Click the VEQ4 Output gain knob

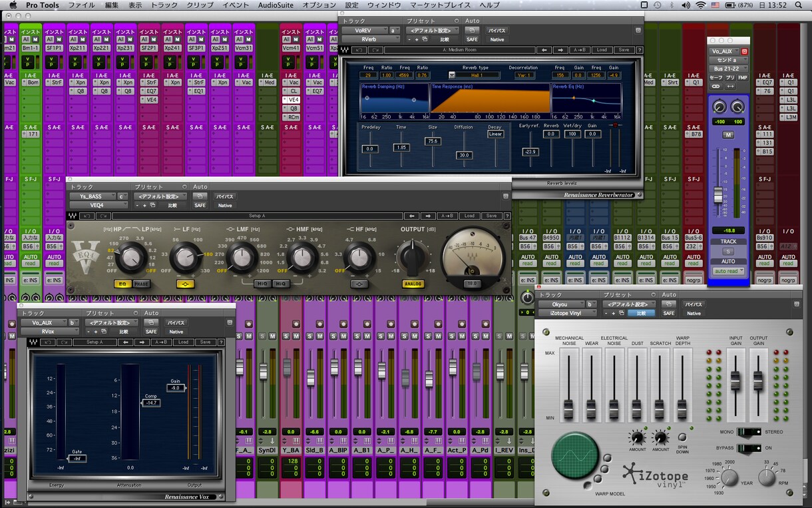[x=413, y=256]
